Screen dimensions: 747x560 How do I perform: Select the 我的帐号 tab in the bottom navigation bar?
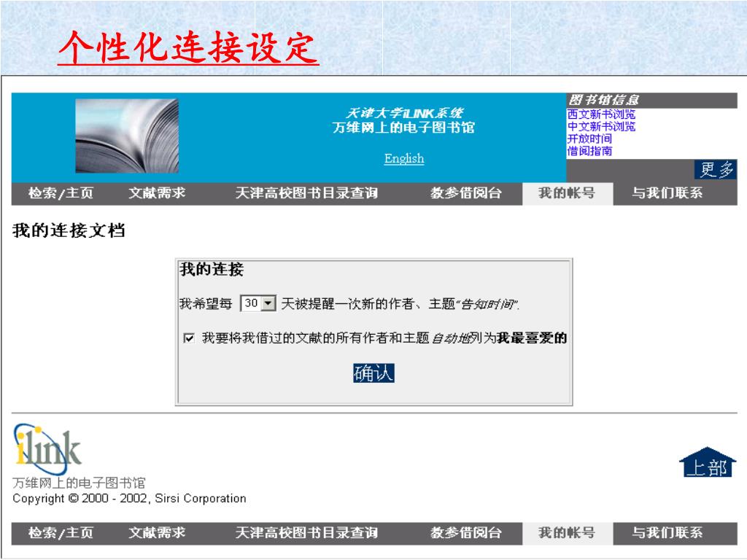coord(568,533)
